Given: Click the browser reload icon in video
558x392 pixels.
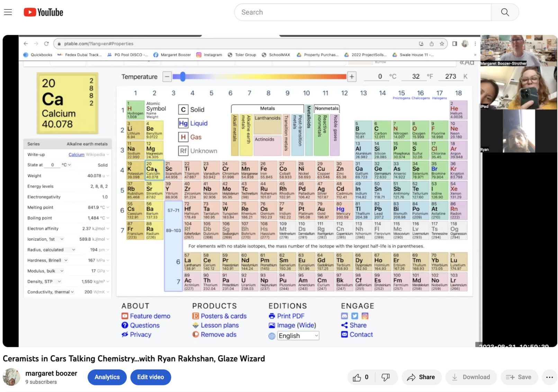Looking at the screenshot, I should [46, 44].
